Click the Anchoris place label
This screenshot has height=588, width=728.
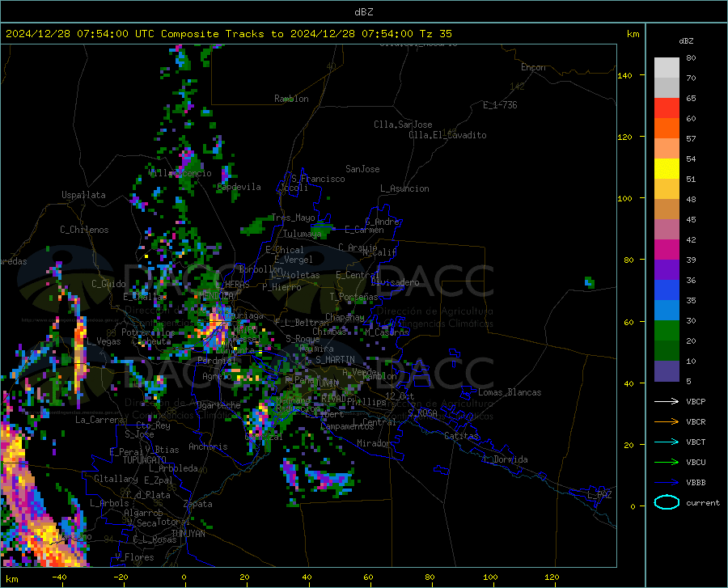click(208, 446)
